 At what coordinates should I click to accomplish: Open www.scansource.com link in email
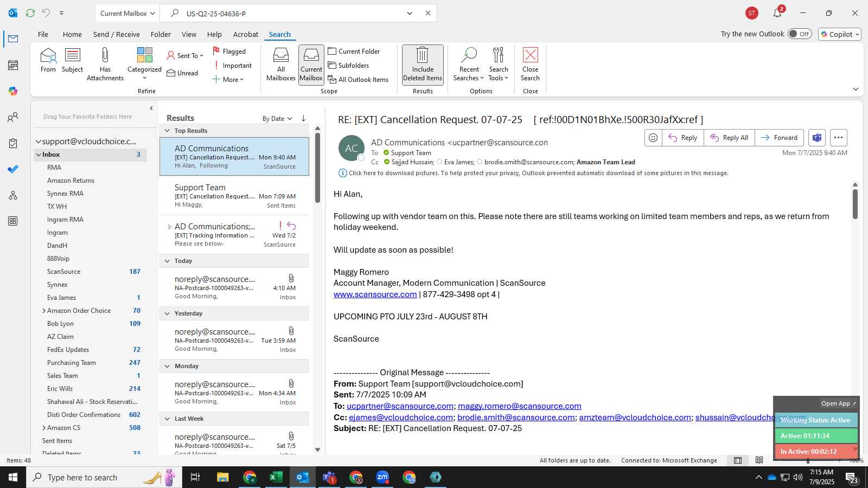[375, 294]
